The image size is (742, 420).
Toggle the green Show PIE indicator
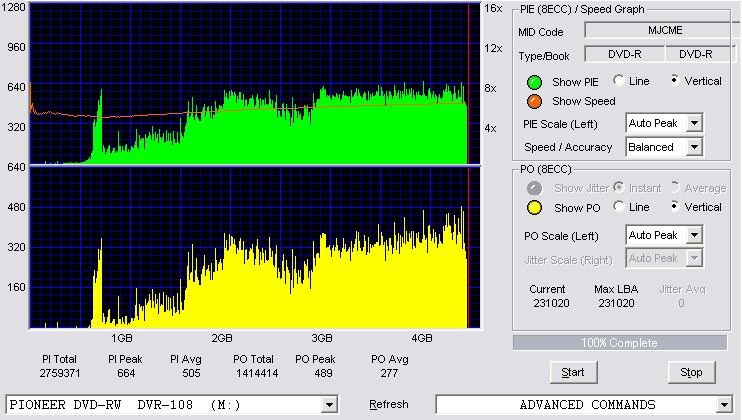point(534,82)
